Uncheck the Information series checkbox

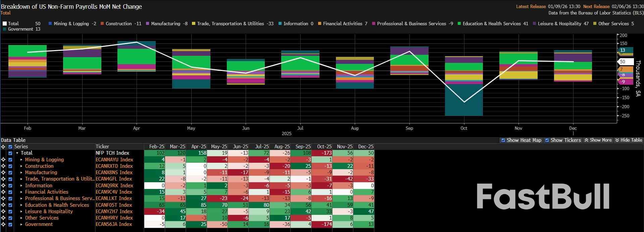(x=10, y=186)
